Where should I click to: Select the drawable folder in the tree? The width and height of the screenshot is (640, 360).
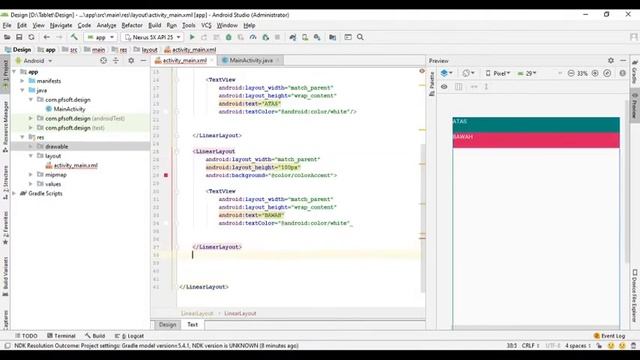(56, 147)
